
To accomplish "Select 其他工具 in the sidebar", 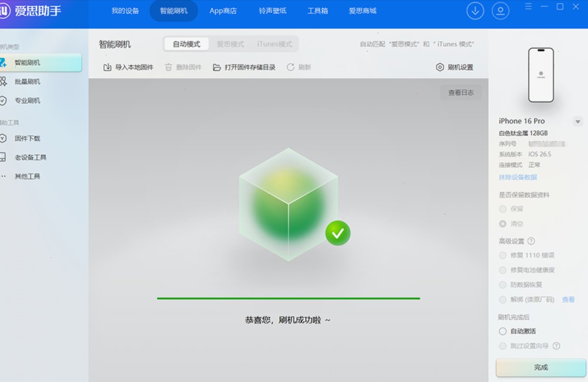I will 27,176.
